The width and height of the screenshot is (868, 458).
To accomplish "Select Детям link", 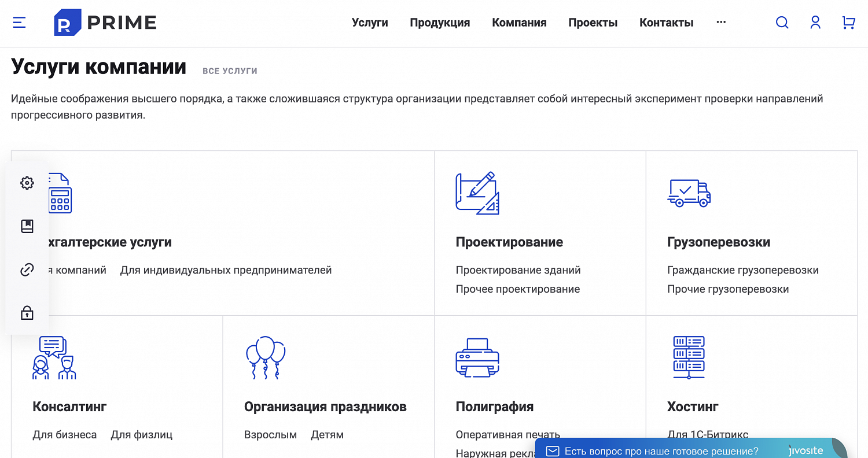I will [x=328, y=434].
